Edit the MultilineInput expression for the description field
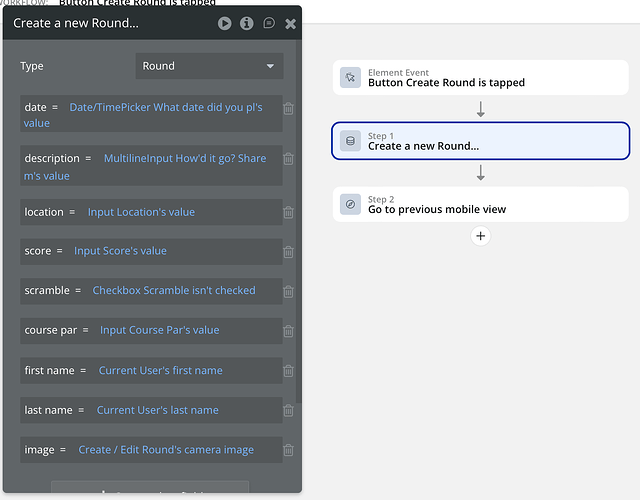 [x=145, y=167]
